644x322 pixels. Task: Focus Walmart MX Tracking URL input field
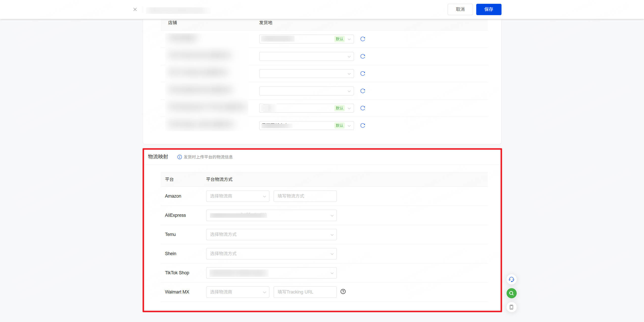(305, 292)
